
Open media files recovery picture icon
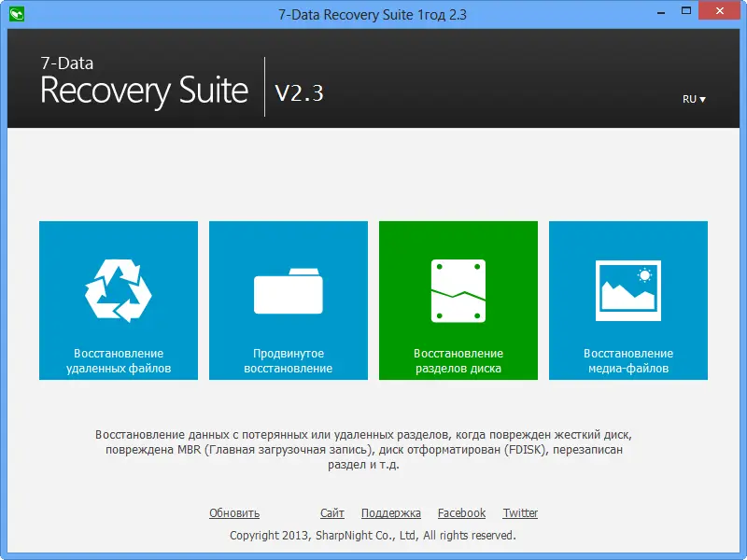[x=627, y=290]
